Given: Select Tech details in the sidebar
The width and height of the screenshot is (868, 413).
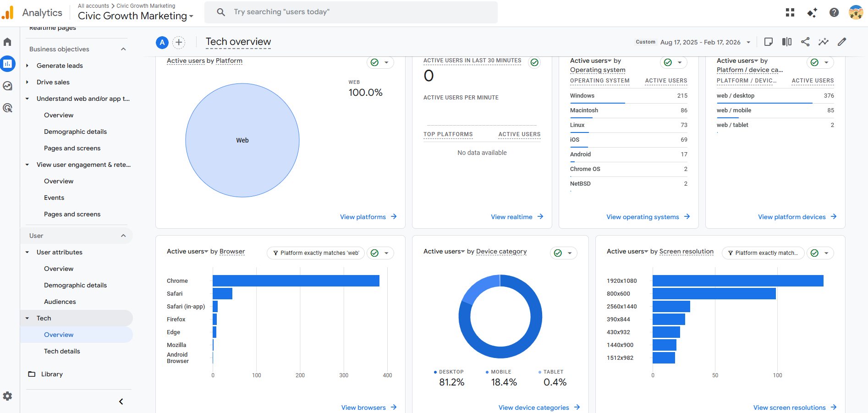Looking at the screenshot, I should 62,351.
